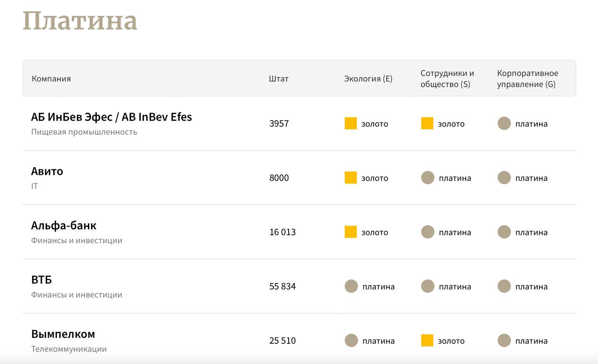Open the Авито company entry
598x364 pixels.
coord(47,171)
